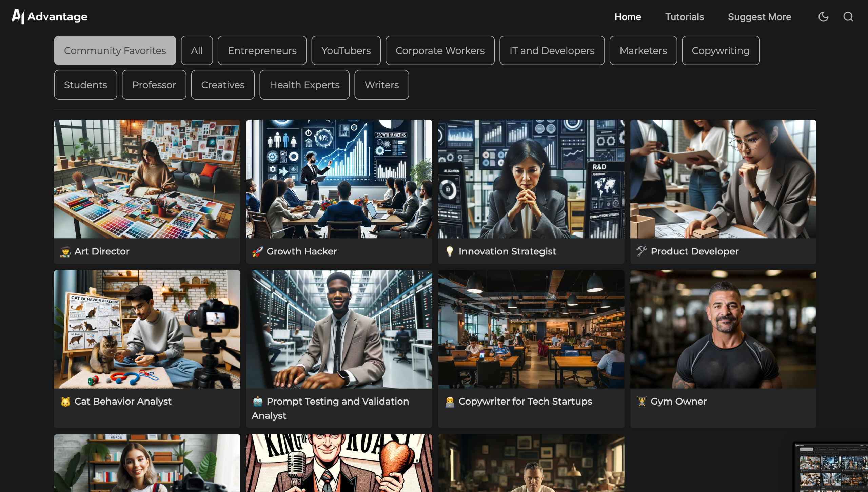Open the King of Roast cartoon card
Viewport: 868px width, 492px height.
[x=339, y=463]
